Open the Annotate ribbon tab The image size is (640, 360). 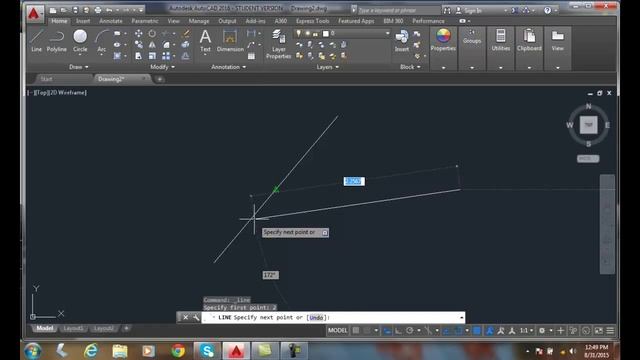coord(111,21)
